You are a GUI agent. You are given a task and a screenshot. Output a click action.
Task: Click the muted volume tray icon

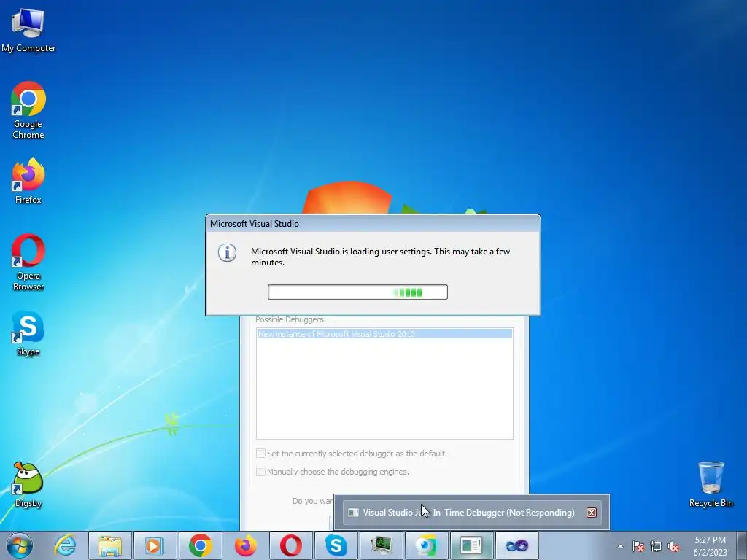tap(673, 547)
